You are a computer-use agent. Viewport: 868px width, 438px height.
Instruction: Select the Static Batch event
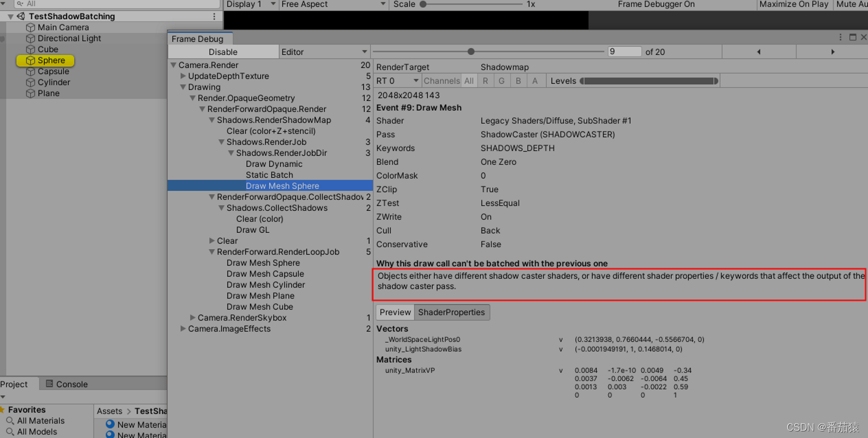pos(270,175)
